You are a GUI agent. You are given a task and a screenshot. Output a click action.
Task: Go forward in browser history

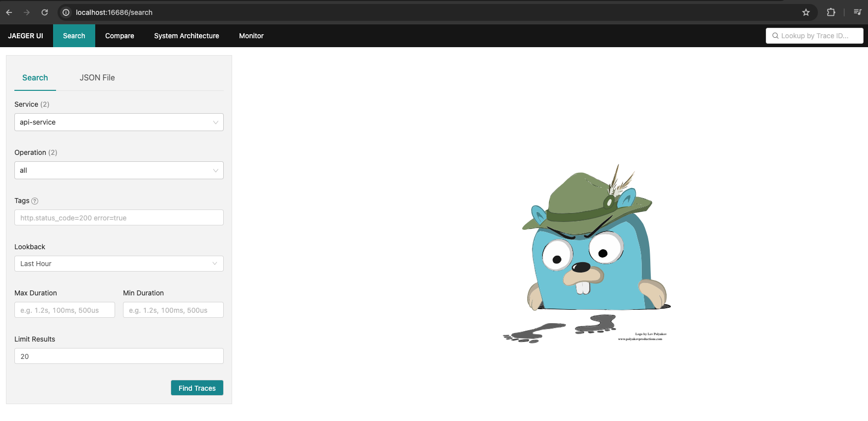click(27, 12)
